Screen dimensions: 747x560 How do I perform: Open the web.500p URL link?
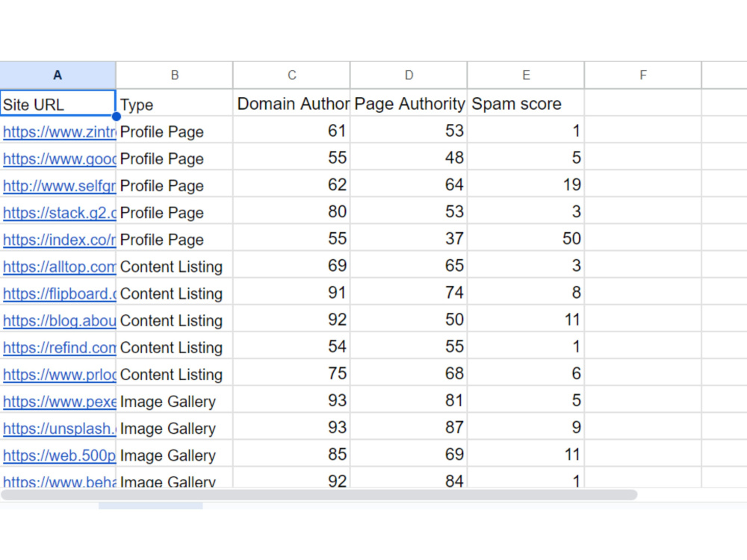(x=59, y=455)
